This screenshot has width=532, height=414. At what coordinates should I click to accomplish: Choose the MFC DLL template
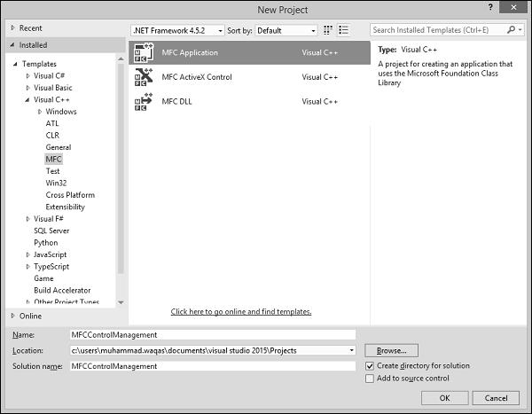click(249, 101)
